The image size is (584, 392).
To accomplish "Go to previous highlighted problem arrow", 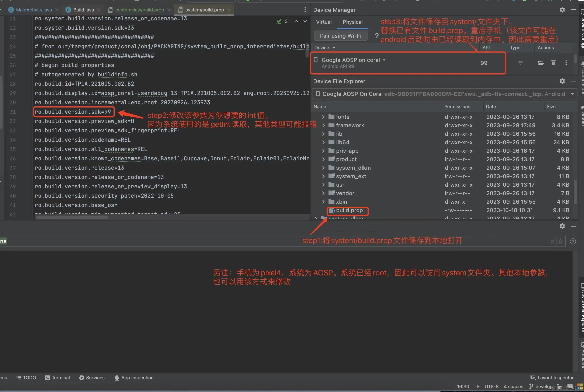I will coord(296,21).
